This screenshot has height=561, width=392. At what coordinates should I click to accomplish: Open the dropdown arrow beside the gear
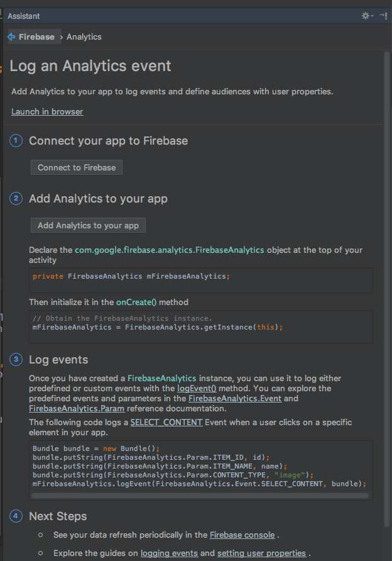click(372, 16)
